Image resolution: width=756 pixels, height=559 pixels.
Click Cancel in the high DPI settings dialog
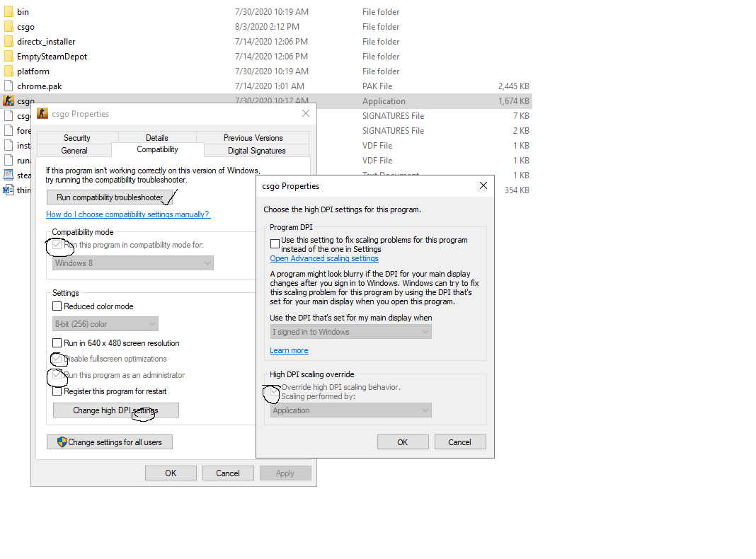point(460,442)
